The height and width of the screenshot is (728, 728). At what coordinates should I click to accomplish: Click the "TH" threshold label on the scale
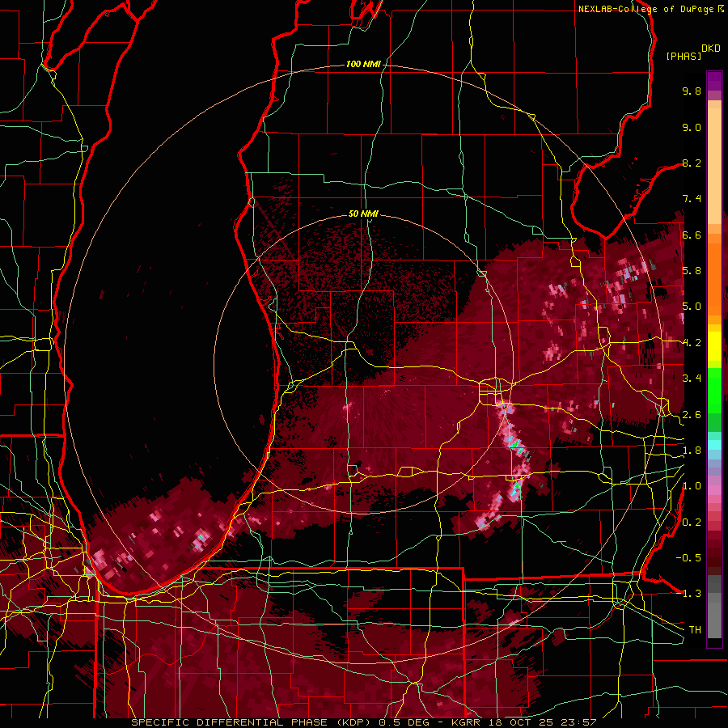(x=695, y=630)
